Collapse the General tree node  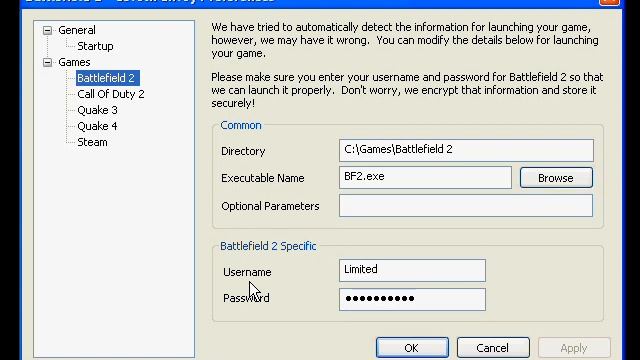[47, 30]
